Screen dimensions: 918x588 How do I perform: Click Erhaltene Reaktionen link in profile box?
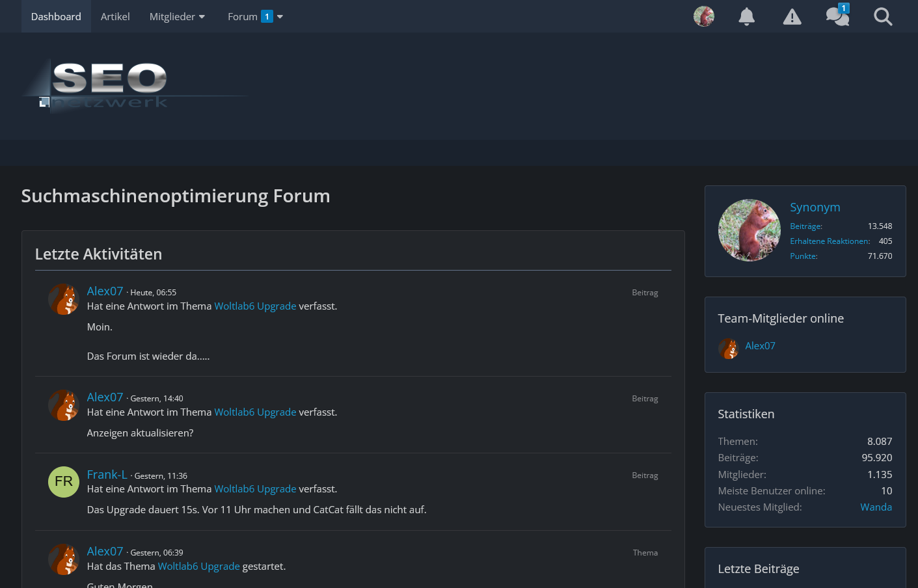830,241
